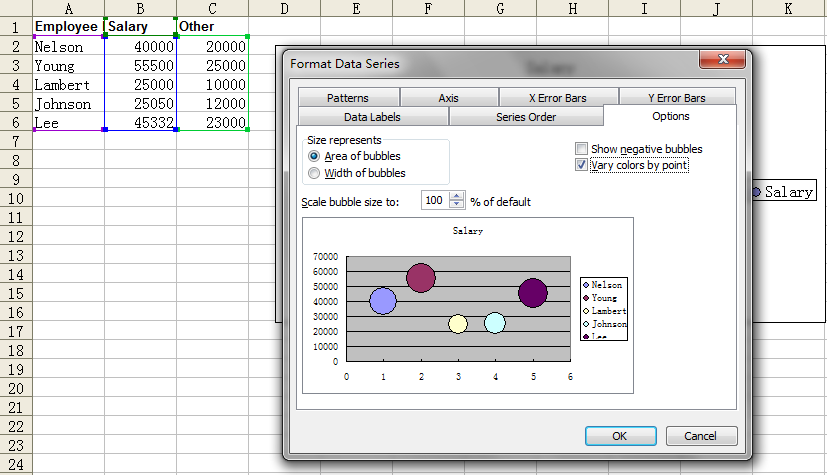Select row 15 header
The image size is (827, 475).
(16, 293)
